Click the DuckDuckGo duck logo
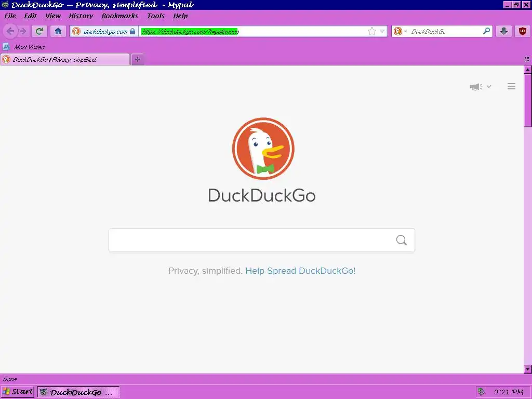The height and width of the screenshot is (399, 532). pos(263,149)
